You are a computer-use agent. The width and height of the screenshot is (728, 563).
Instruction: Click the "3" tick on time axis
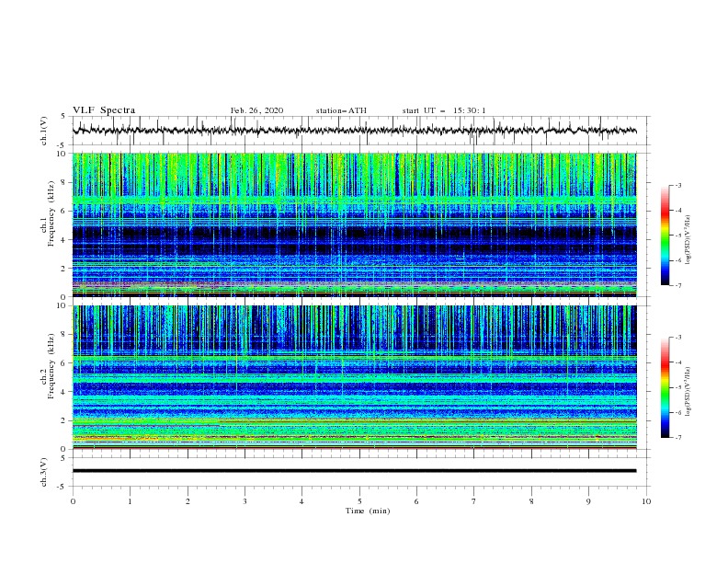pos(245,501)
